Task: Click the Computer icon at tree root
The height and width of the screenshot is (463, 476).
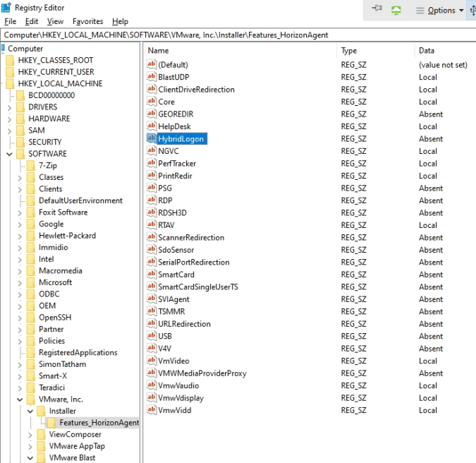Action: coord(3,48)
